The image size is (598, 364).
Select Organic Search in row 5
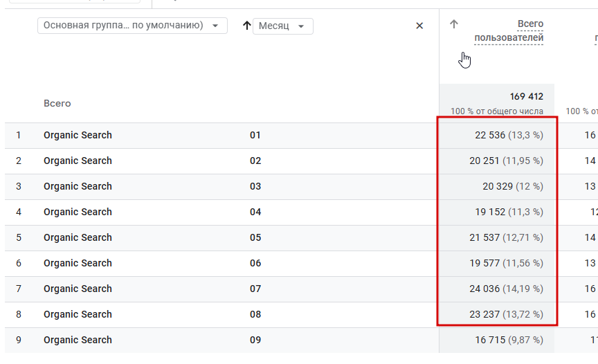coord(78,237)
